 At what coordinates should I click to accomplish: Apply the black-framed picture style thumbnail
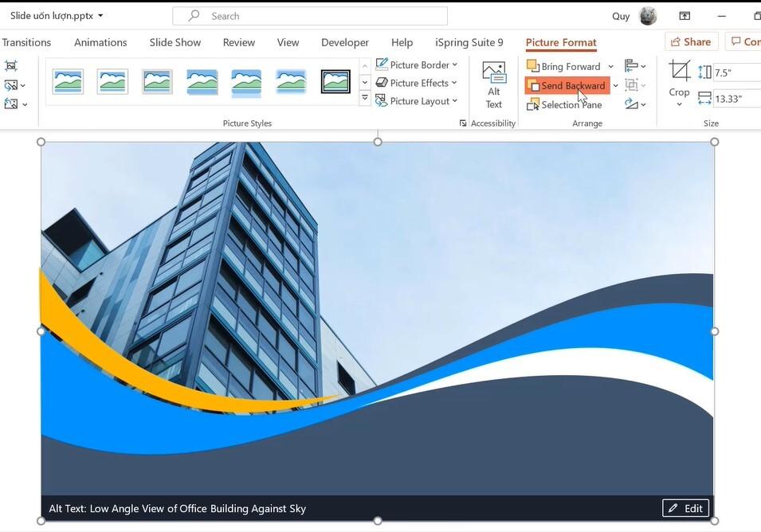pos(335,81)
